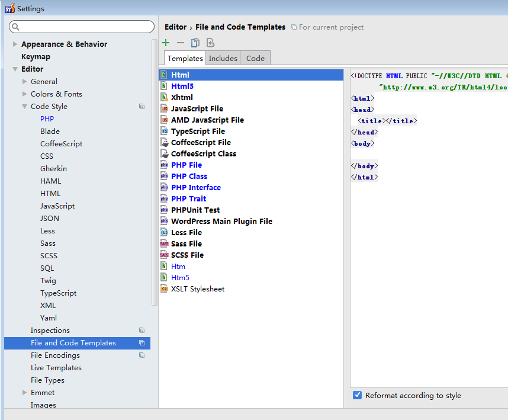Screen dimensions: 508x420
Task: Reset template to default using the toolbar icon
Action: coord(211,43)
